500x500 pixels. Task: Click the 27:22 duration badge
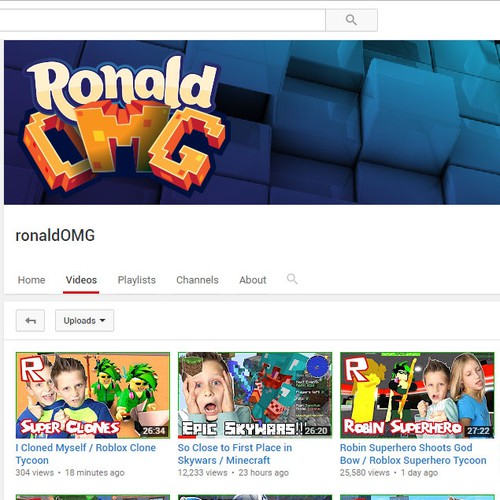[x=478, y=431]
